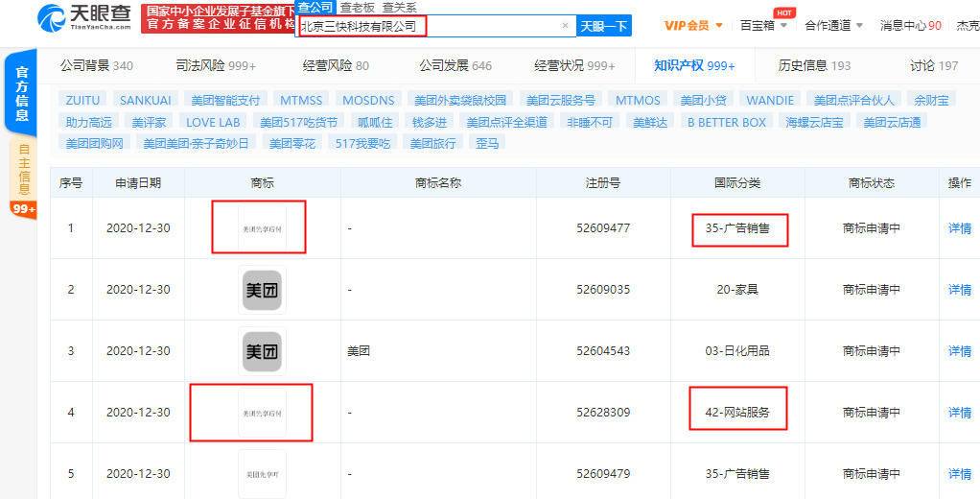980x499 pixels.
Task: Clear the search box with the X icon
Action: point(565,26)
